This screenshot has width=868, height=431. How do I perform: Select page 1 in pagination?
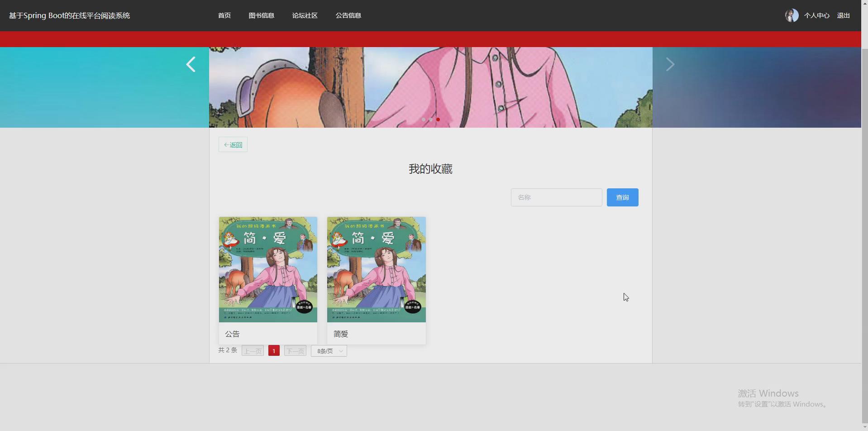[x=274, y=351]
